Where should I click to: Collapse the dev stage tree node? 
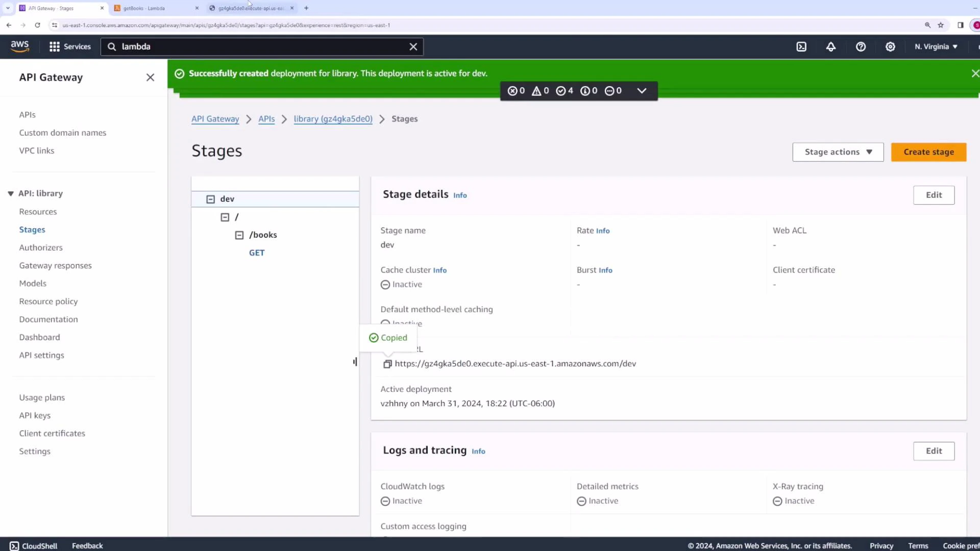tap(211, 199)
